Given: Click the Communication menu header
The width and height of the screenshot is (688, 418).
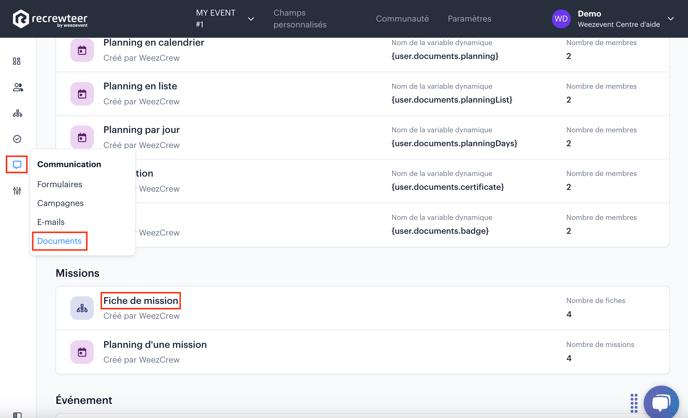Looking at the screenshot, I should pos(69,164).
